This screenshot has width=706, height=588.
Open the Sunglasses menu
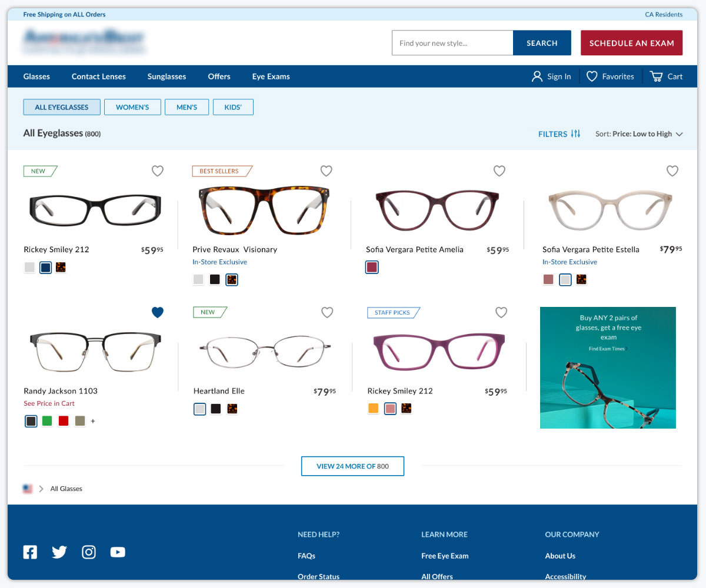(166, 76)
